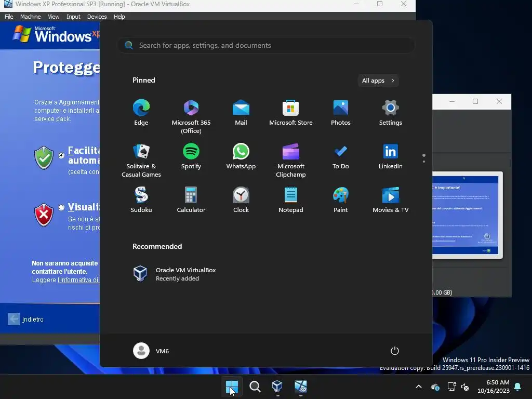Go to next pinned apps page dot

[424, 162]
